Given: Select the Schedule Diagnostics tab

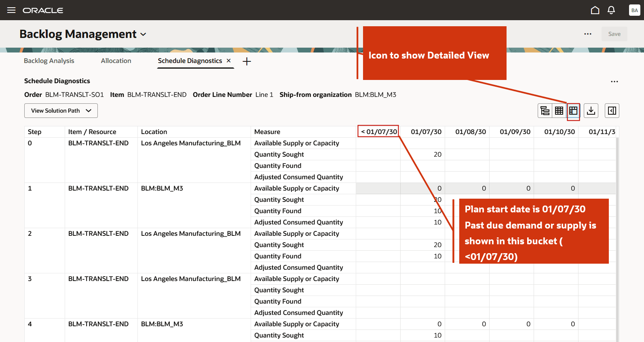Looking at the screenshot, I should point(190,61).
